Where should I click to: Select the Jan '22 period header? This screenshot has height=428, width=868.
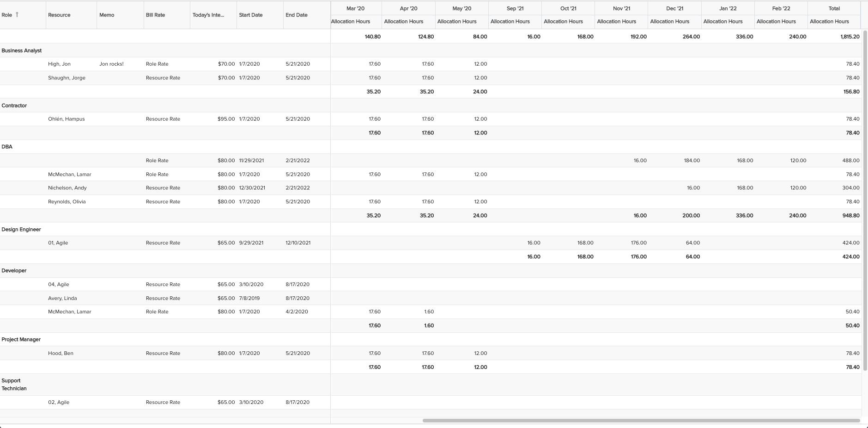[728, 8]
